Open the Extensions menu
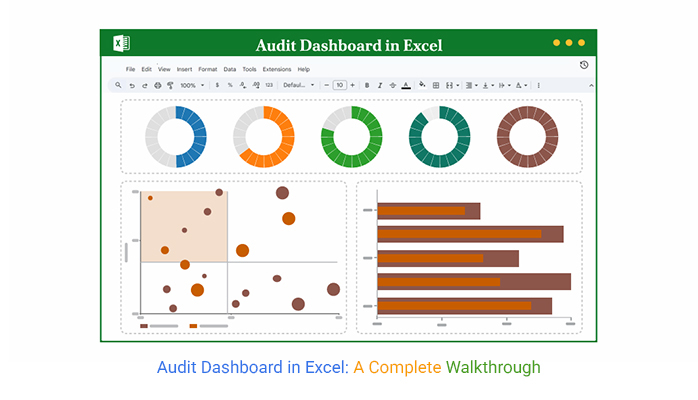This screenshot has height=400, width=698. tap(276, 70)
